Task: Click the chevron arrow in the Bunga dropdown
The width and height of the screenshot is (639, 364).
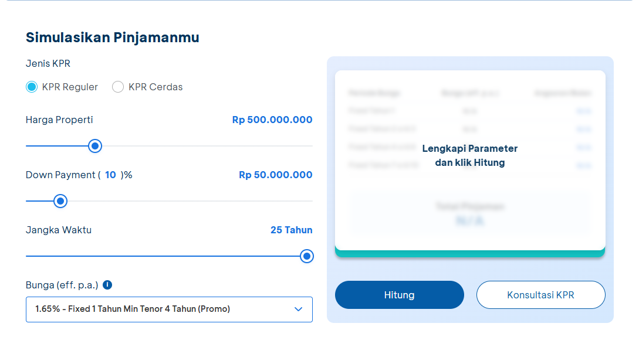Action: click(x=298, y=309)
